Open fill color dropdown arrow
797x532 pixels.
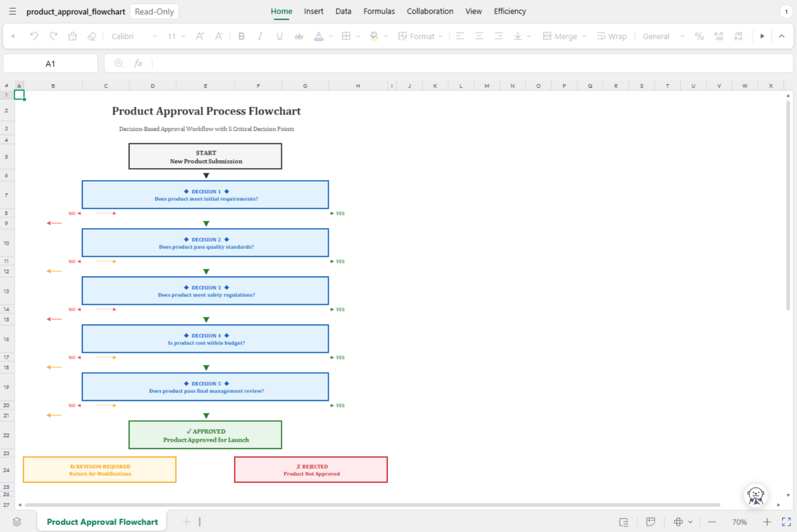(x=386, y=36)
